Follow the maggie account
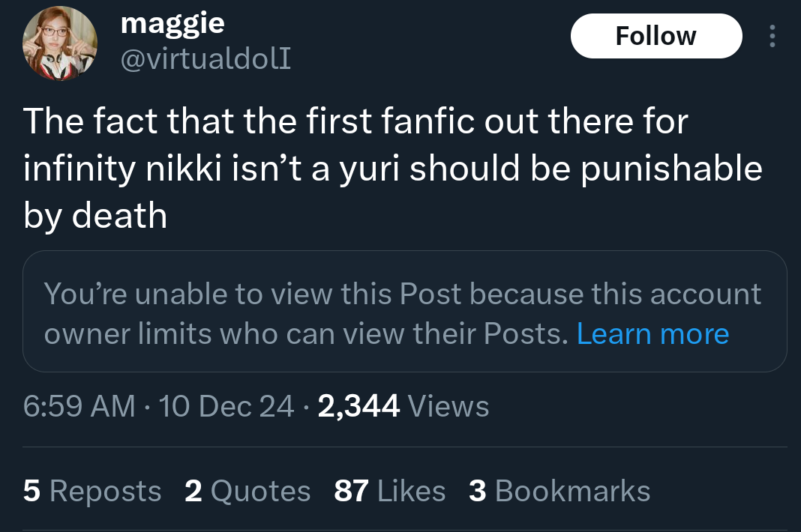This screenshot has height=532, width=801. pos(655,36)
